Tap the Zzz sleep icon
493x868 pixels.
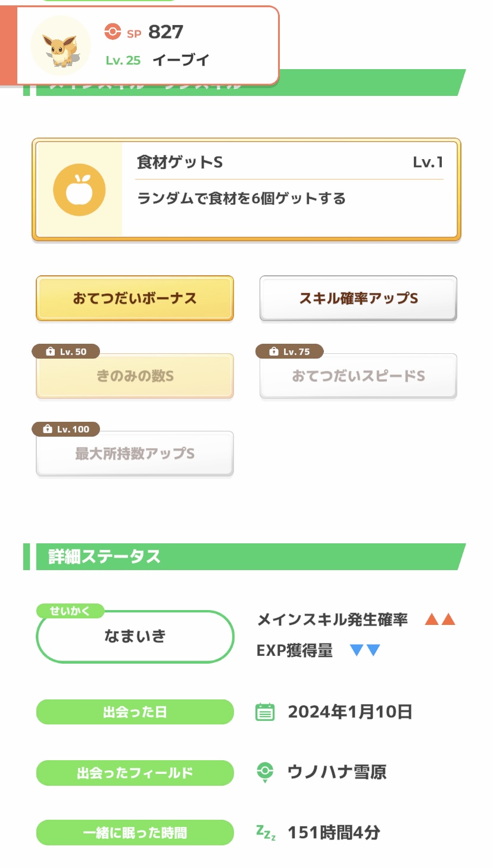266,832
